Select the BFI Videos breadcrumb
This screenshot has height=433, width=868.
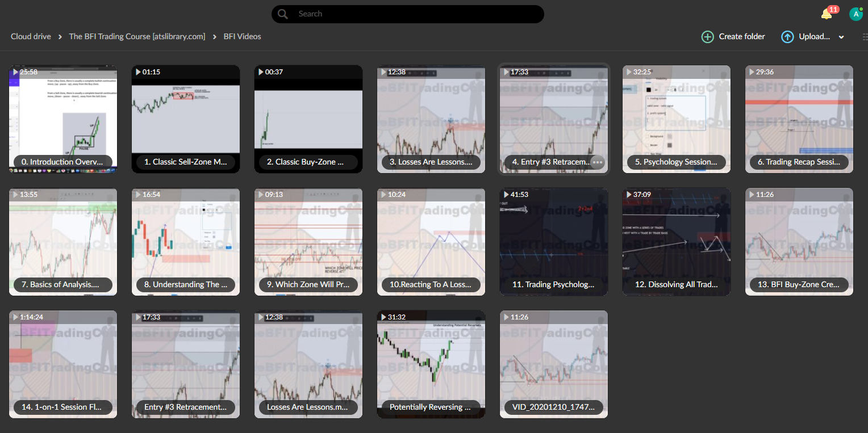(x=242, y=36)
